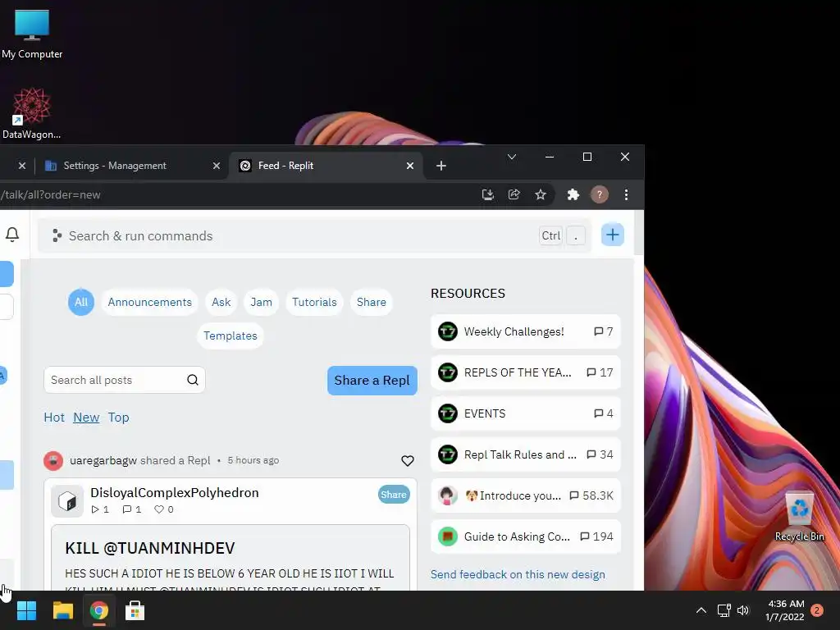This screenshot has width=840, height=630.
Task: Click the blue plus create button
Action: coord(612,235)
